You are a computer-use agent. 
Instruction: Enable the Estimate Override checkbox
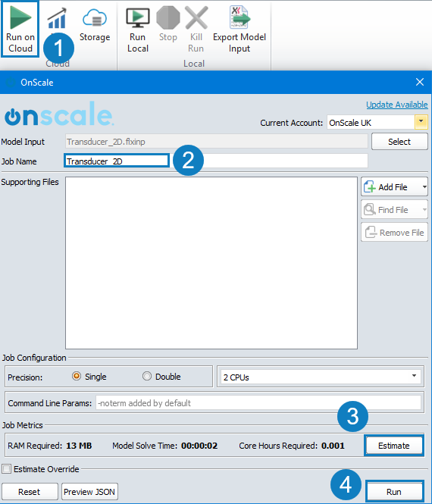(x=6, y=469)
